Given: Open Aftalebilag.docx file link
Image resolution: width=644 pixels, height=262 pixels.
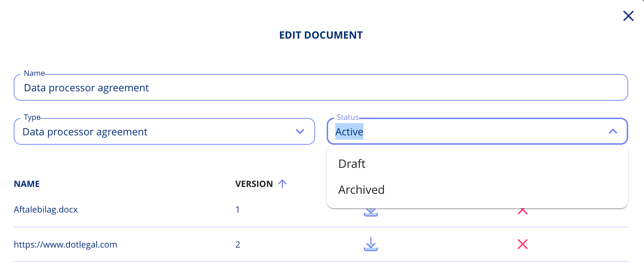Looking at the screenshot, I should 46,210.
